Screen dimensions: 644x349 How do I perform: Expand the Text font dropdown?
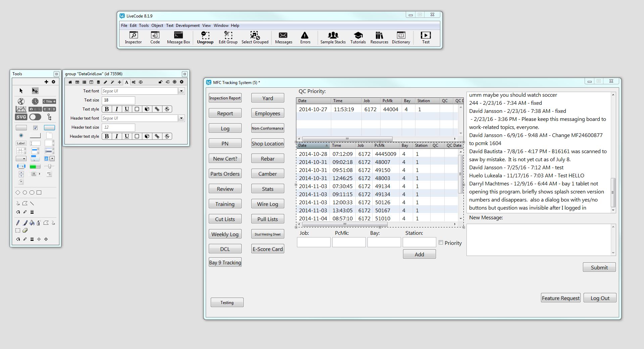click(181, 91)
